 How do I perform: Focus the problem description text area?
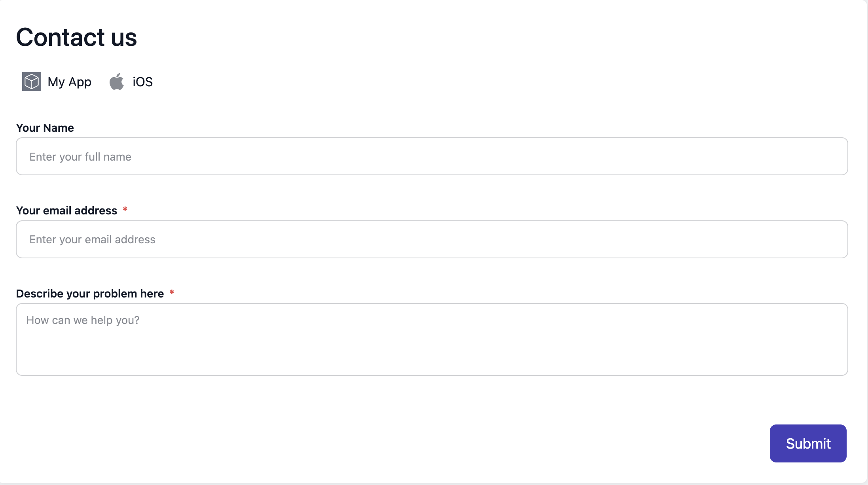point(432,339)
